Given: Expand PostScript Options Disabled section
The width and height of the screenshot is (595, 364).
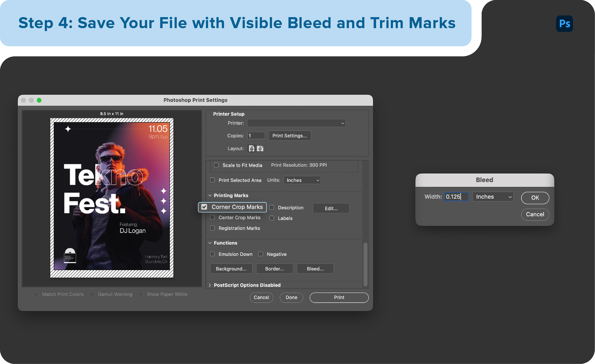Looking at the screenshot, I should [210, 285].
